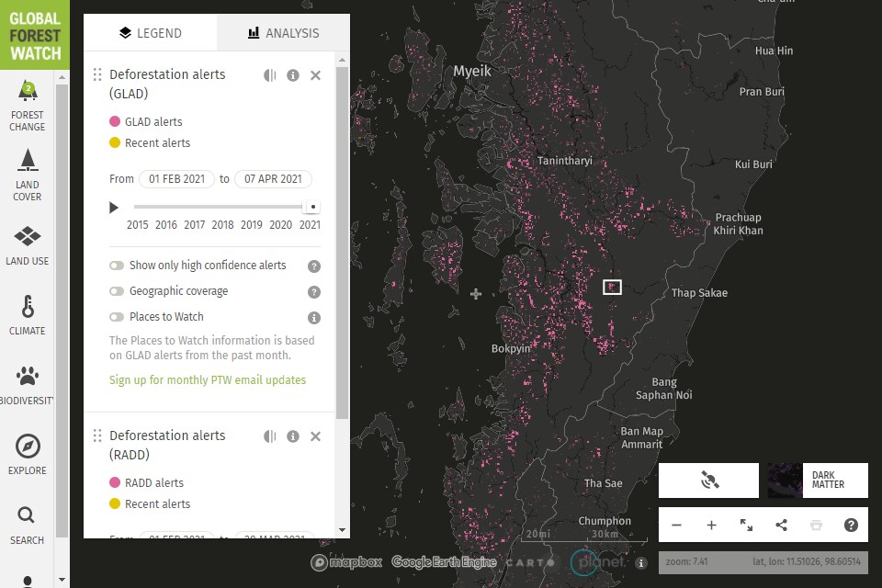Adjust opacity of GLAD alerts layer
This screenshot has height=588, width=882.
point(270,75)
